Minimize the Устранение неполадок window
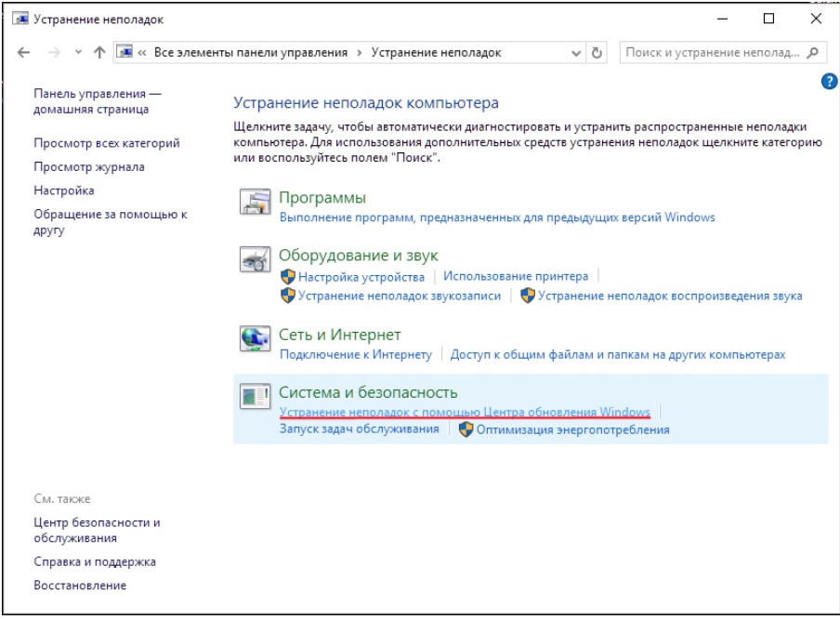This screenshot has height=619, width=840. pos(722,19)
